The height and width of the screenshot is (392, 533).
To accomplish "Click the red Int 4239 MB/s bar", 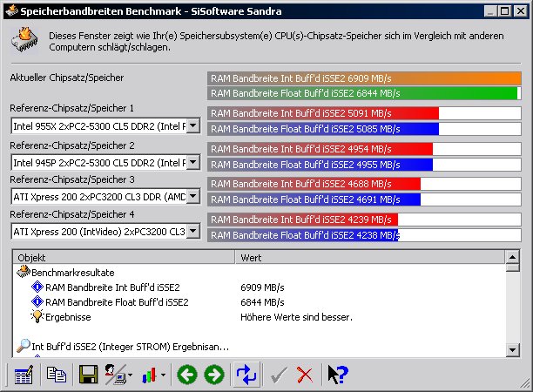I will tap(302, 220).
